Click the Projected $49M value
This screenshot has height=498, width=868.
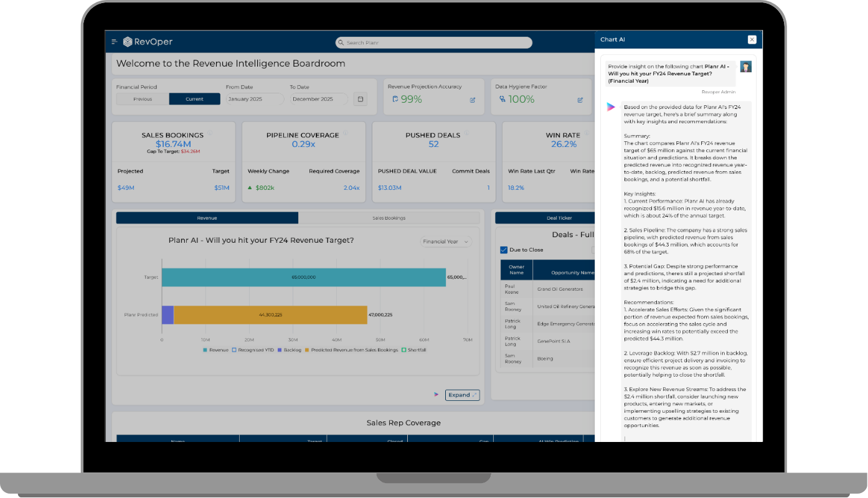(x=125, y=187)
